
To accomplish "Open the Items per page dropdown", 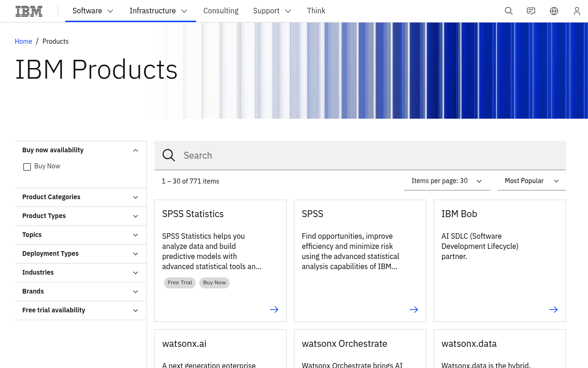I will point(447,181).
